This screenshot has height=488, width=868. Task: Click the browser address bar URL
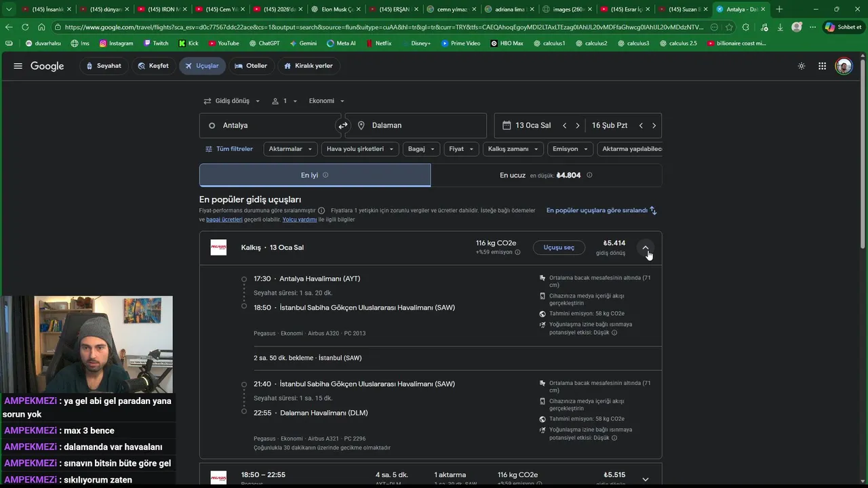pos(384,27)
